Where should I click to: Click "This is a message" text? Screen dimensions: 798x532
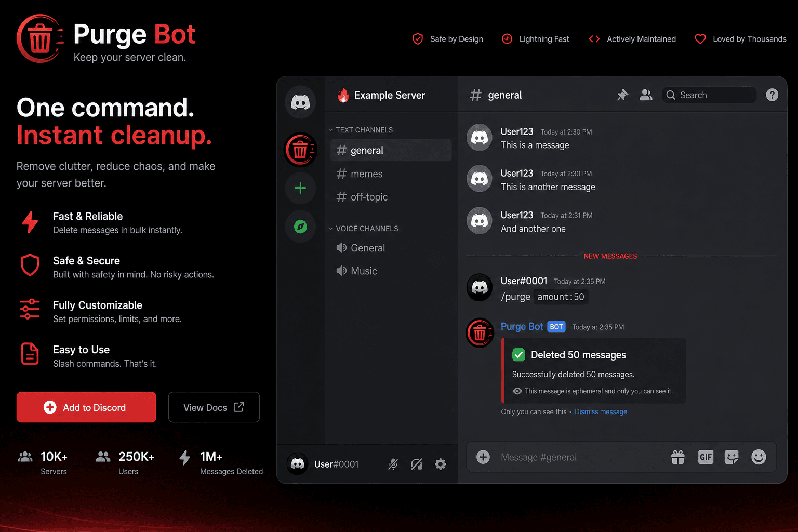point(535,145)
